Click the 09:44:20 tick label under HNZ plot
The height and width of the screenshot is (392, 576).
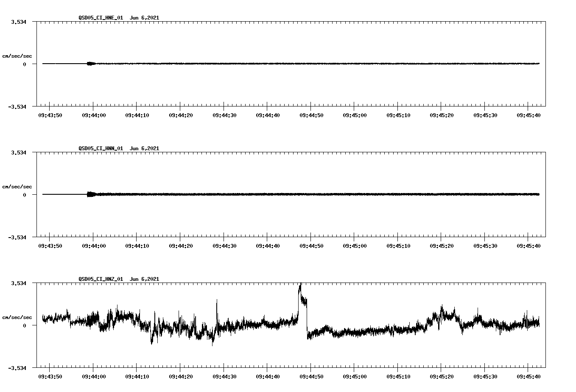click(181, 376)
